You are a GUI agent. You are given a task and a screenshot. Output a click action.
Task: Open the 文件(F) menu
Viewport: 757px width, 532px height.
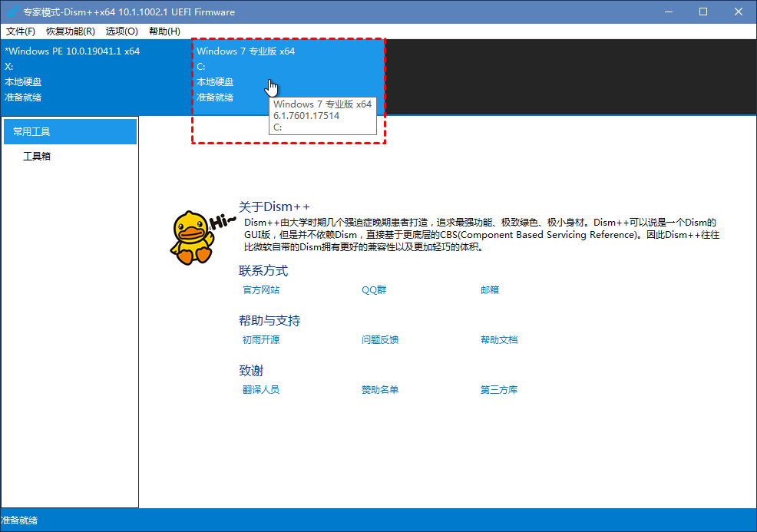[20, 31]
